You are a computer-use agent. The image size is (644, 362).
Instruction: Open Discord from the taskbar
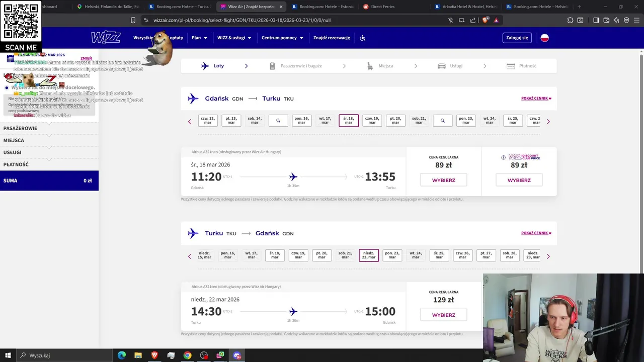[237, 355]
